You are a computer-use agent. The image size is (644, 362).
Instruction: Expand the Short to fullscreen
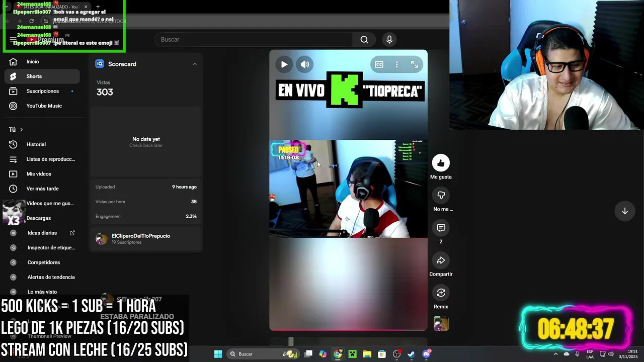415,64
